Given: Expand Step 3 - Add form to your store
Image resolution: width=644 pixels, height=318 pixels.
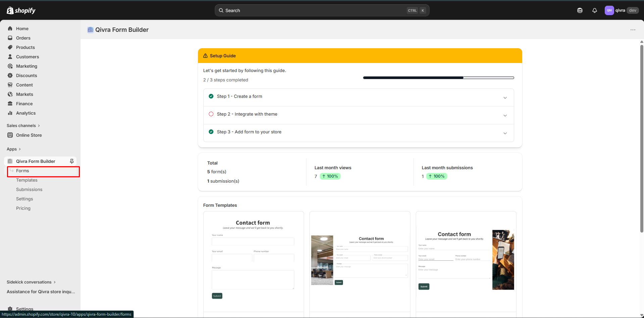Looking at the screenshot, I should point(505,133).
